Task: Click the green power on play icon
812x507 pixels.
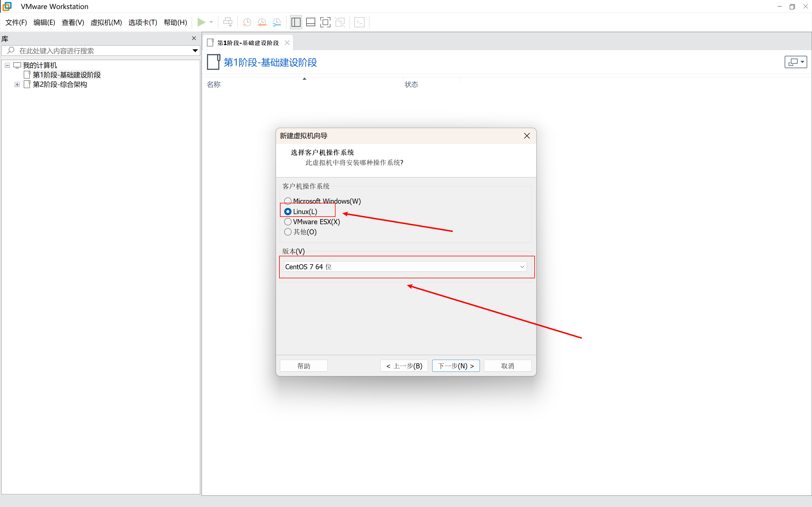Action: point(201,22)
